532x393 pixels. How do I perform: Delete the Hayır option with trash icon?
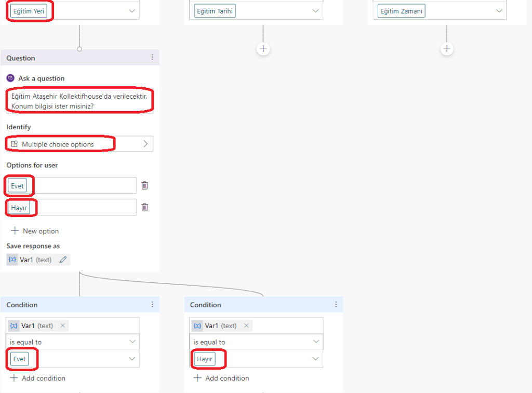pyautogui.click(x=145, y=207)
